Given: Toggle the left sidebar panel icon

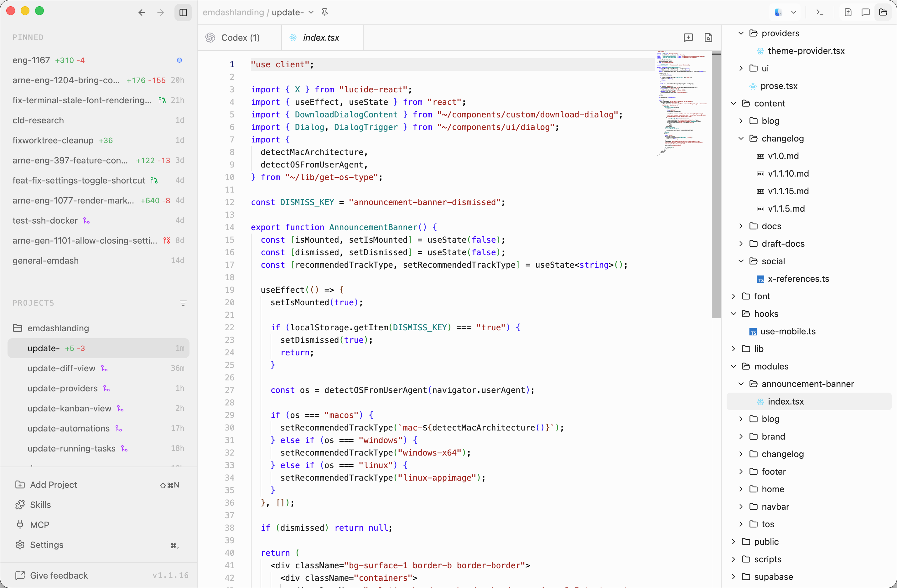Looking at the screenshot, I should click(x=183, y=13).
